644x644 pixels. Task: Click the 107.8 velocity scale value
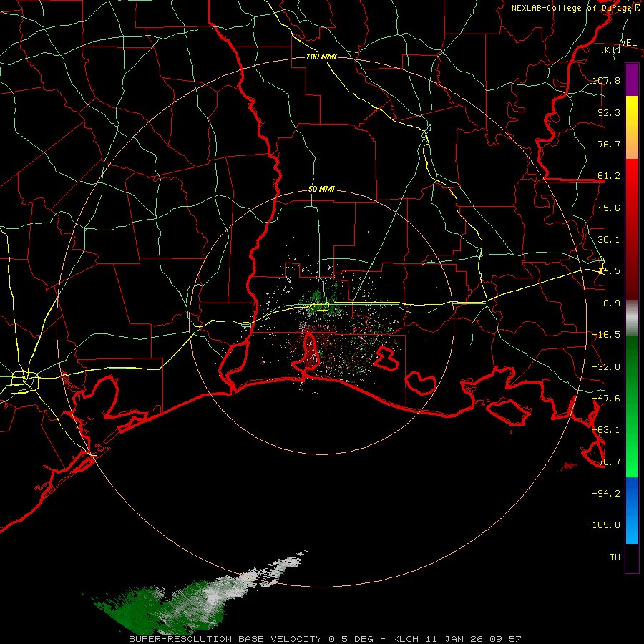607,80
